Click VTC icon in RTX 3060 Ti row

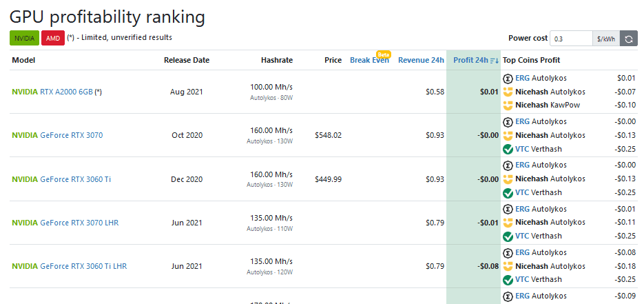coord(508,193)
